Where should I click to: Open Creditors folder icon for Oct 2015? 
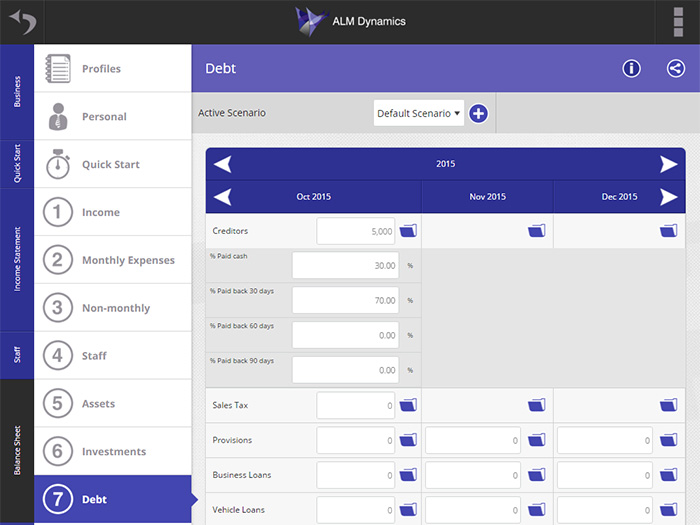point(408,231)
